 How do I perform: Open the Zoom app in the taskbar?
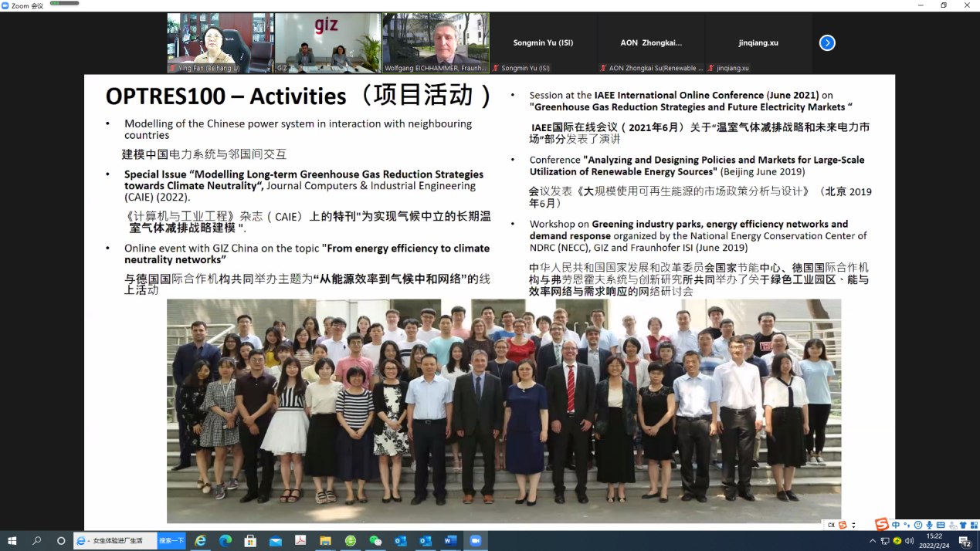click(476, 541)
